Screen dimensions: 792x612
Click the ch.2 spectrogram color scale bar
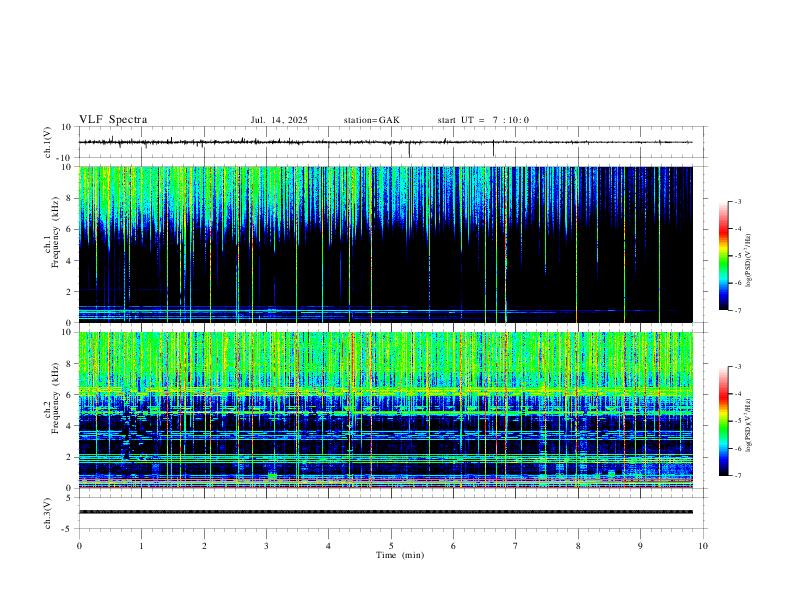724,421
